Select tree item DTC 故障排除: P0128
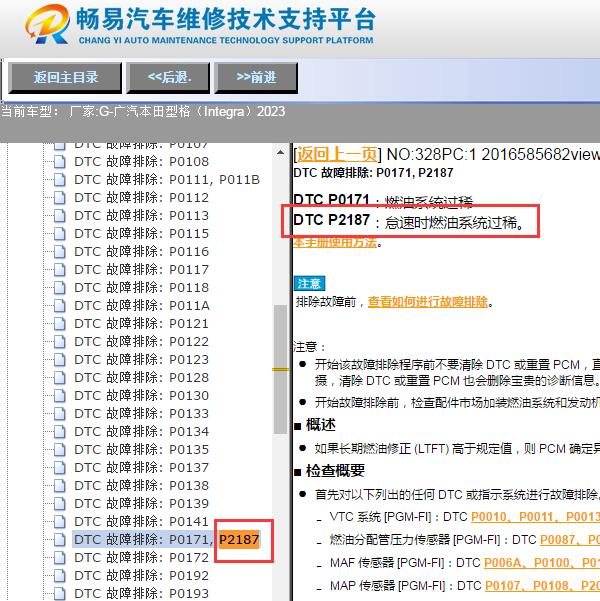Viewport: 600px width, 601px height. [141, 378]
